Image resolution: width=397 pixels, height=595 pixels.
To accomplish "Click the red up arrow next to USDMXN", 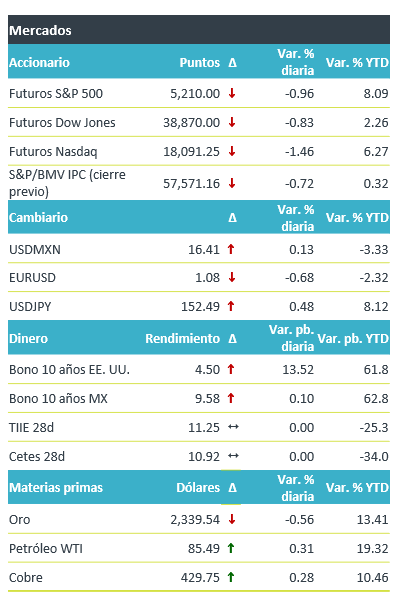I will 231,249.
